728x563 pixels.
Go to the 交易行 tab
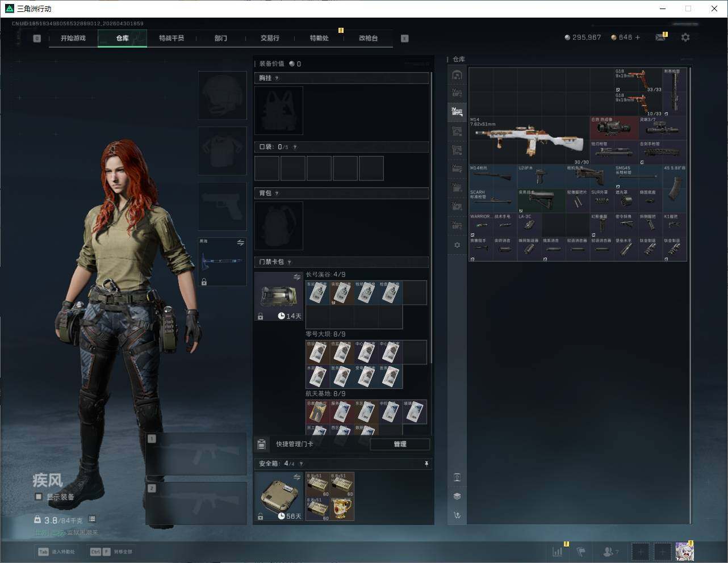click(x=270, y=38)
